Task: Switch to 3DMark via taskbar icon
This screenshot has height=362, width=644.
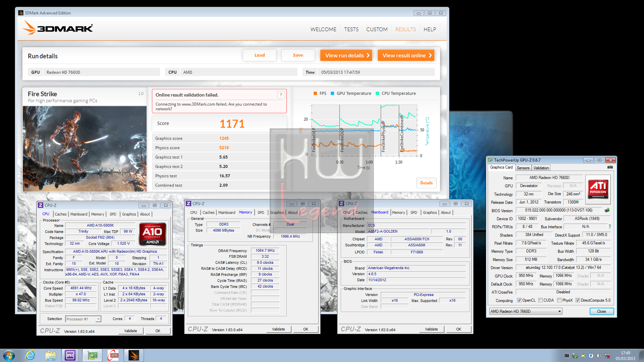Action: tap(134, 355)
